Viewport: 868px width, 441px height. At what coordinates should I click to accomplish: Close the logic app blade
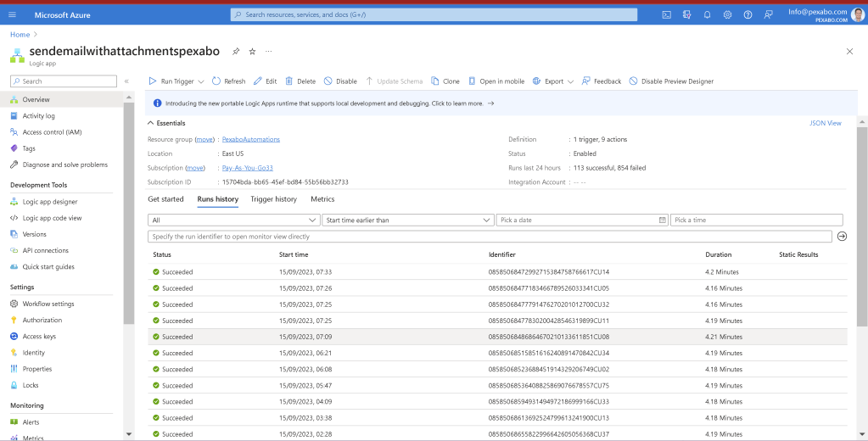click(x=849, y=52)
